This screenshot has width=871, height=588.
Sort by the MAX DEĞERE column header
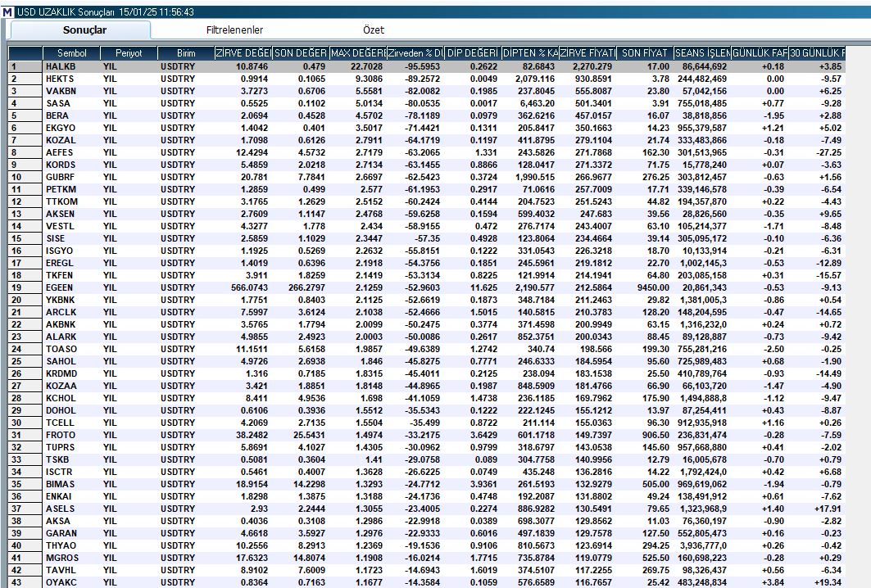click(358, 52)
